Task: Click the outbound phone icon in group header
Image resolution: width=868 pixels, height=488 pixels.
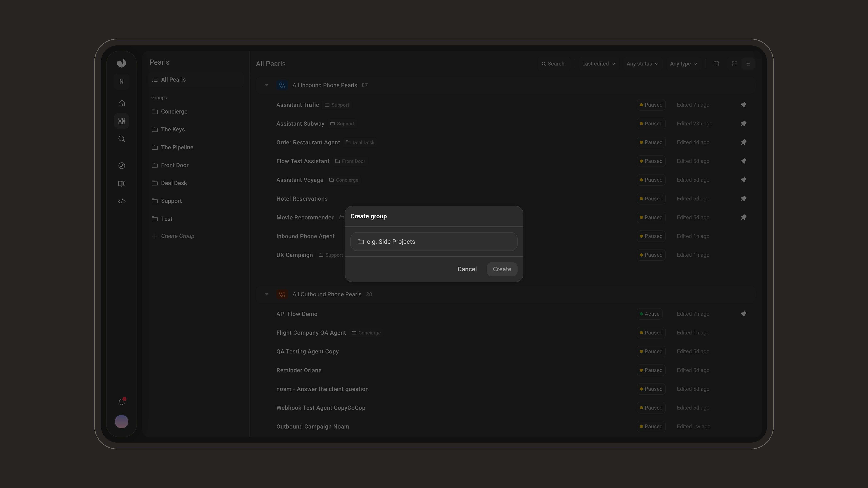Action: click(x=282, y=294)
